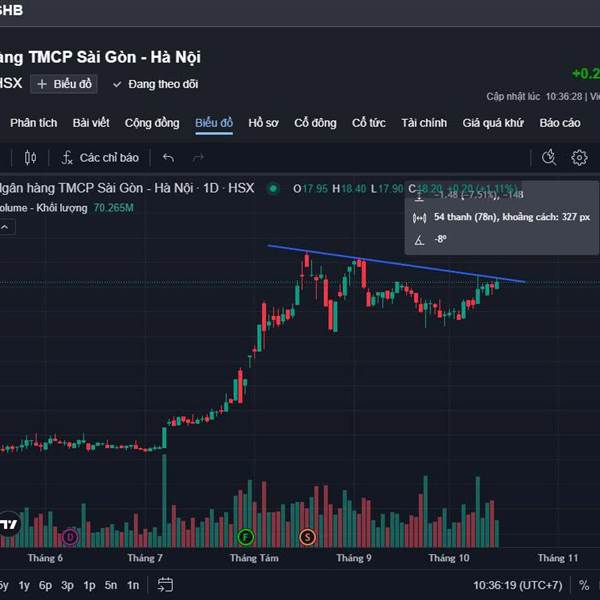
Task: Set range to 6p
Action: coord(45,585)
